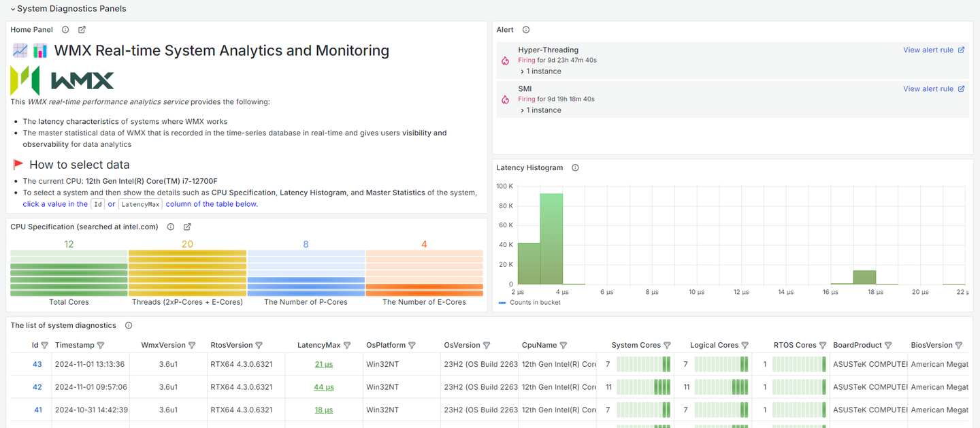Open the OsPlatform column filter dropdown
Screen dimensions: 980x428
(x=412, y=346)
